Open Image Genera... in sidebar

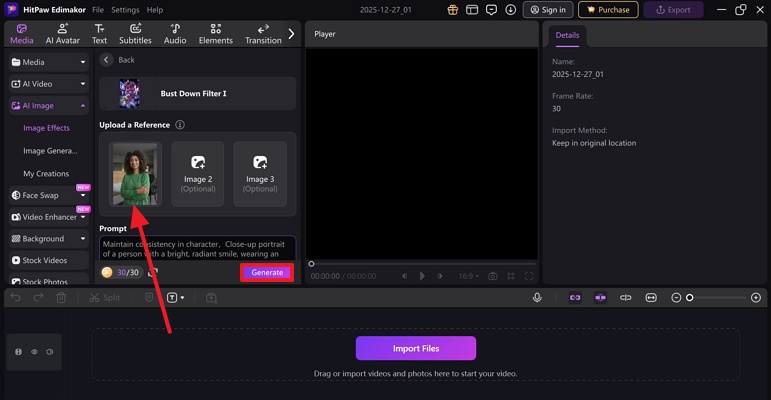(x=50, y=151)
